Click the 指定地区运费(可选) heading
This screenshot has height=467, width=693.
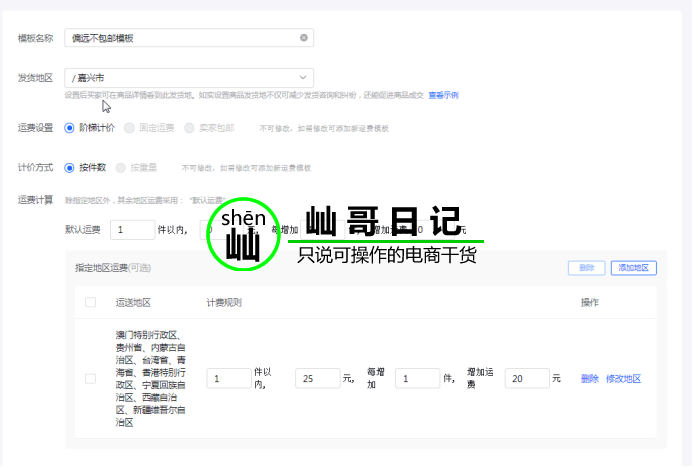pyautogui.click(x=113, y=268)
